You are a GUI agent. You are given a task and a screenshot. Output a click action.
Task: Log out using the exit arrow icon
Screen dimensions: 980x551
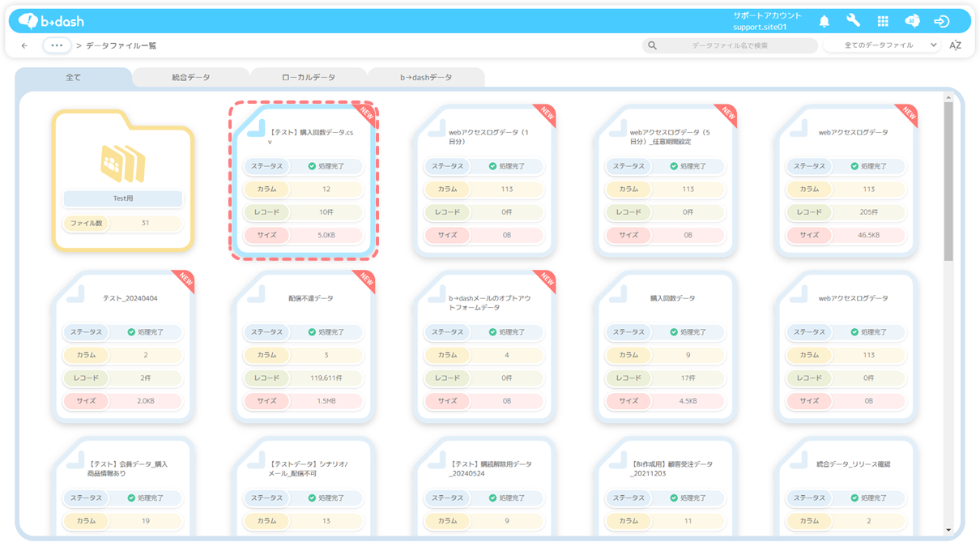(x=942, y=21)
